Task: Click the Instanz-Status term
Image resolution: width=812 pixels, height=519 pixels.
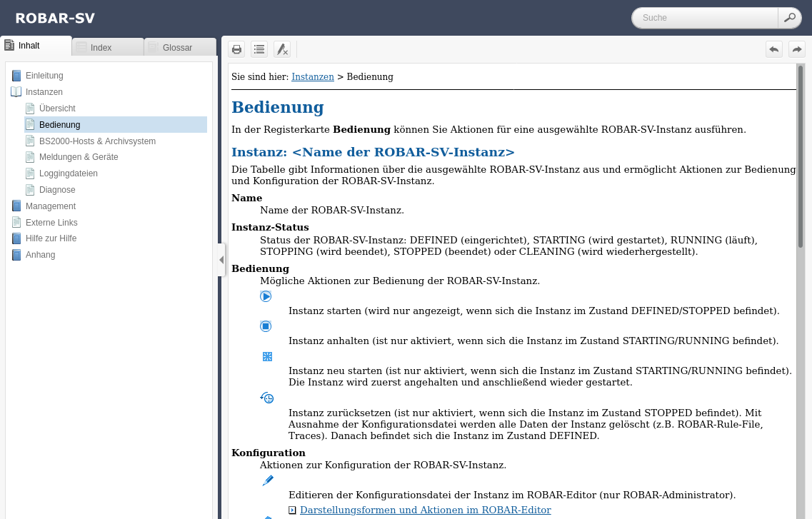Action: pyautogui.click(x=270, y=227)
